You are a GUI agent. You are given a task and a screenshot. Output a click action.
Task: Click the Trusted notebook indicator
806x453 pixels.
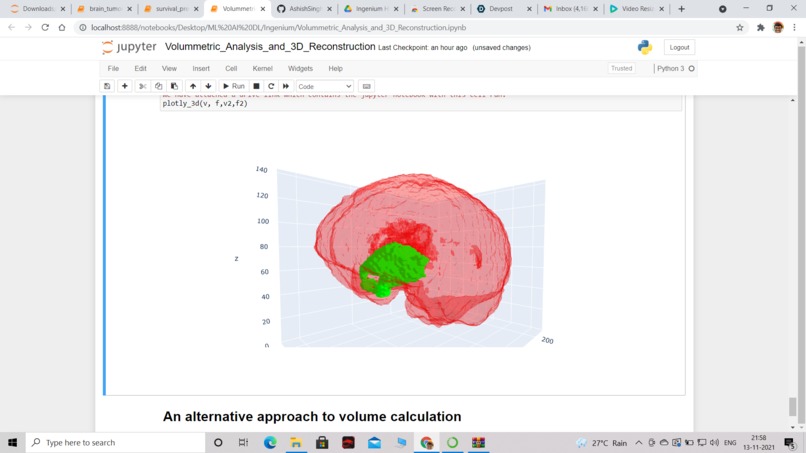click(x=621, y=68)
